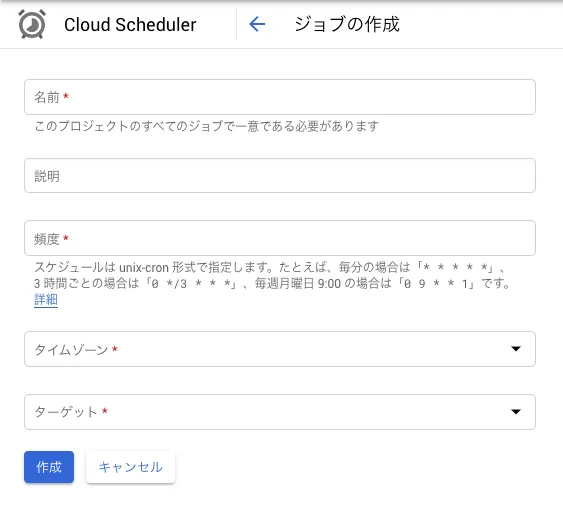The height and width of the screenshot is (510, 563).
Task: Go back using the blue arrow
Action: [x=257, y=24]
